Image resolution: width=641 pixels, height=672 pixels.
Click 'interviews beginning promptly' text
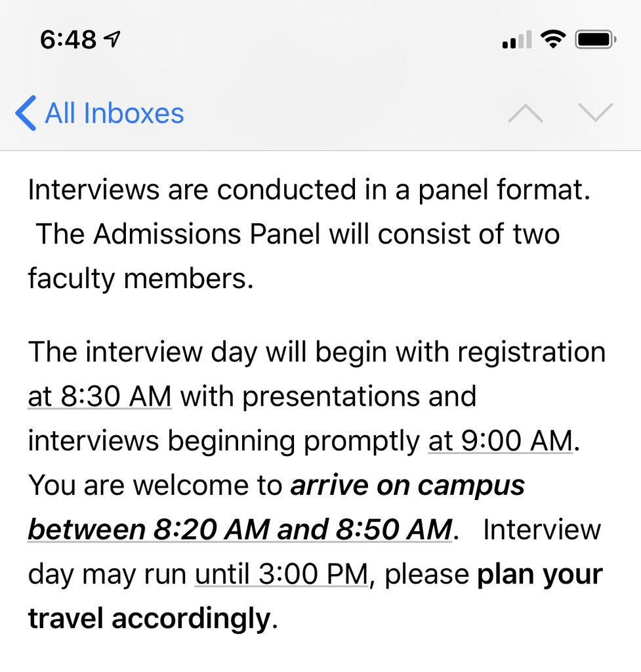click(224, 441)
